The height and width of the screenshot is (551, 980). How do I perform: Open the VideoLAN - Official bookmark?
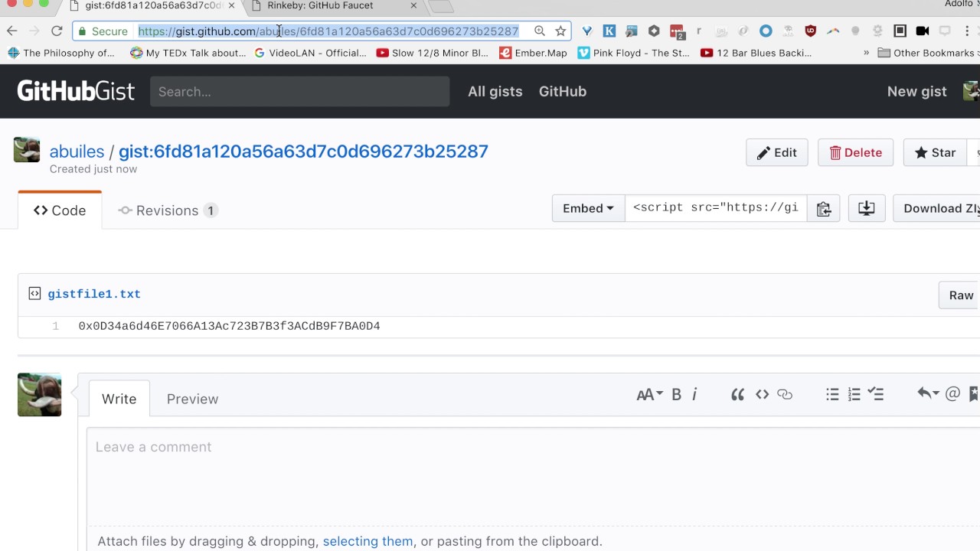coord(310,53)
